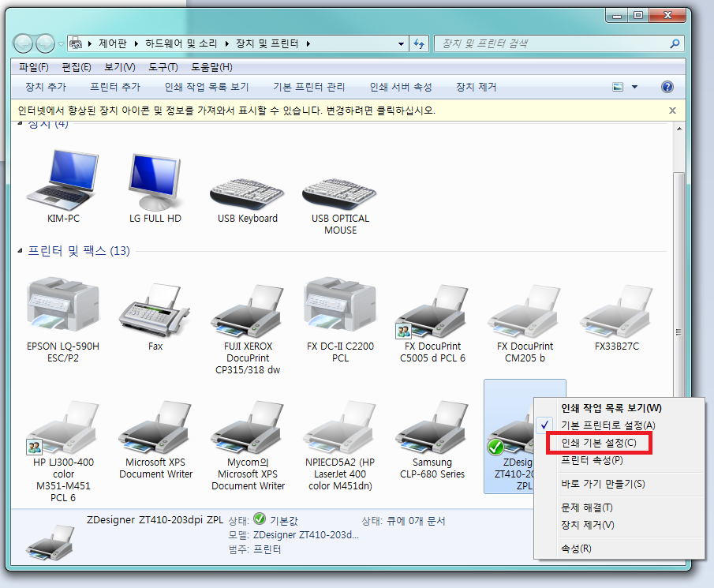Select FUJI XEROX DocuPrint CP315/318 dw printer
The width and height of the screenshot is (714, 588).
pyautogui.click(x=247, y=312)
